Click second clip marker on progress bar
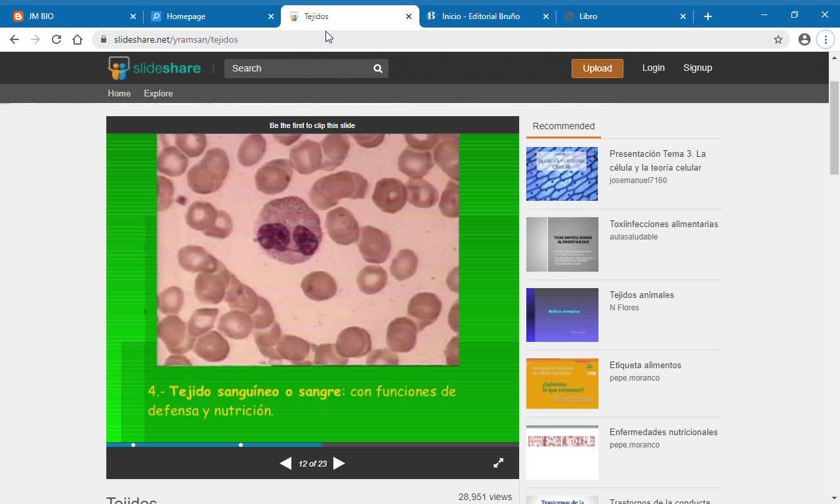 (x=241, y=445)
